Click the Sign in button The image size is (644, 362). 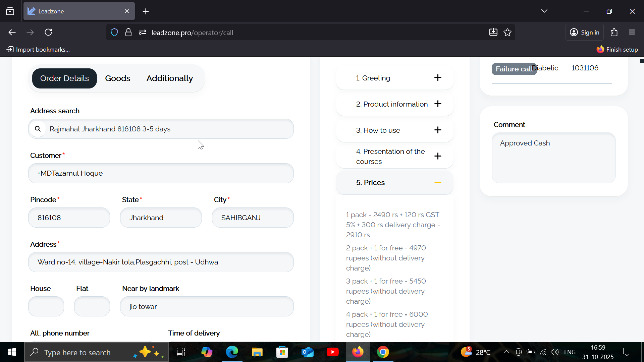pos(585,33)
